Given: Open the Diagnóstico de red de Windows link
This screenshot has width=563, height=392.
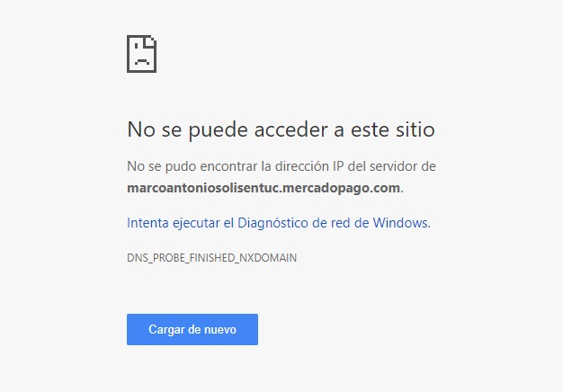Looking at the screenshot, I should pos(279,223).
